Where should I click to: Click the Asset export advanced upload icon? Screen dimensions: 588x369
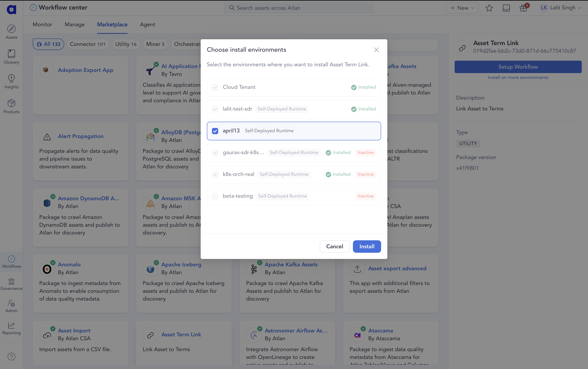357,269
